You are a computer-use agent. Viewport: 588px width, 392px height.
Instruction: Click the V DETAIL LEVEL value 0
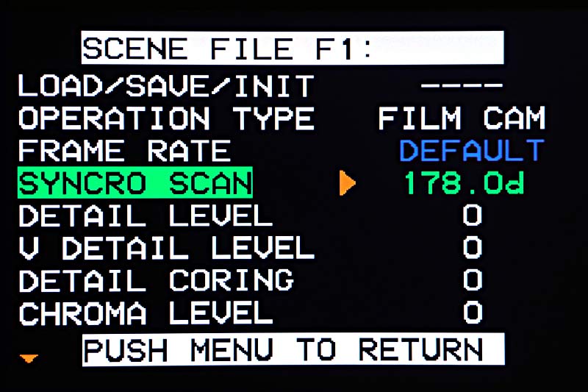[x=472, y=249]
